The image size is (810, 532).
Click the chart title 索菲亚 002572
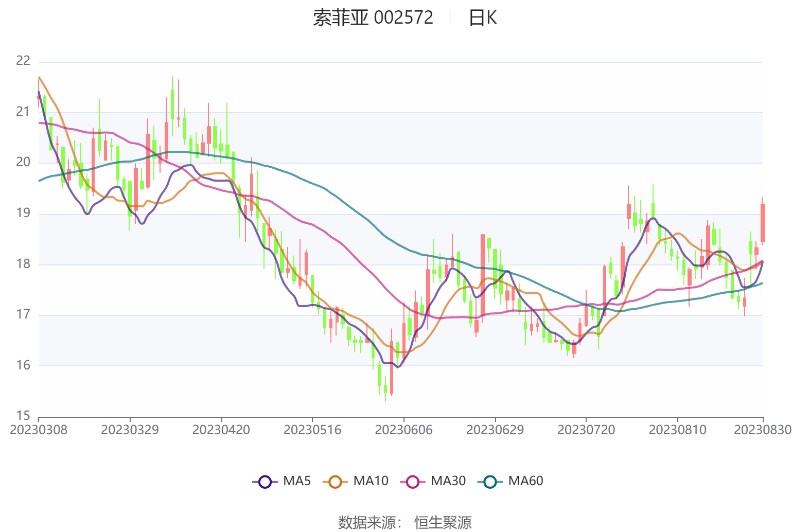click(373, 18)
